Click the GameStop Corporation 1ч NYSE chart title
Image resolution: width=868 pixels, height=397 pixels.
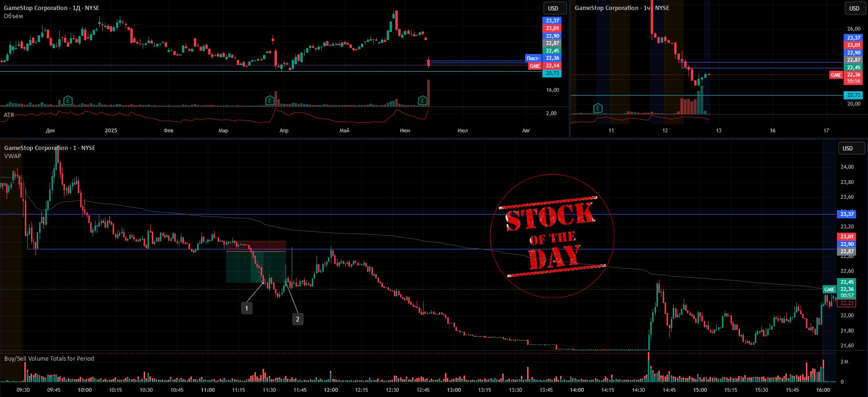click(622, 8)
